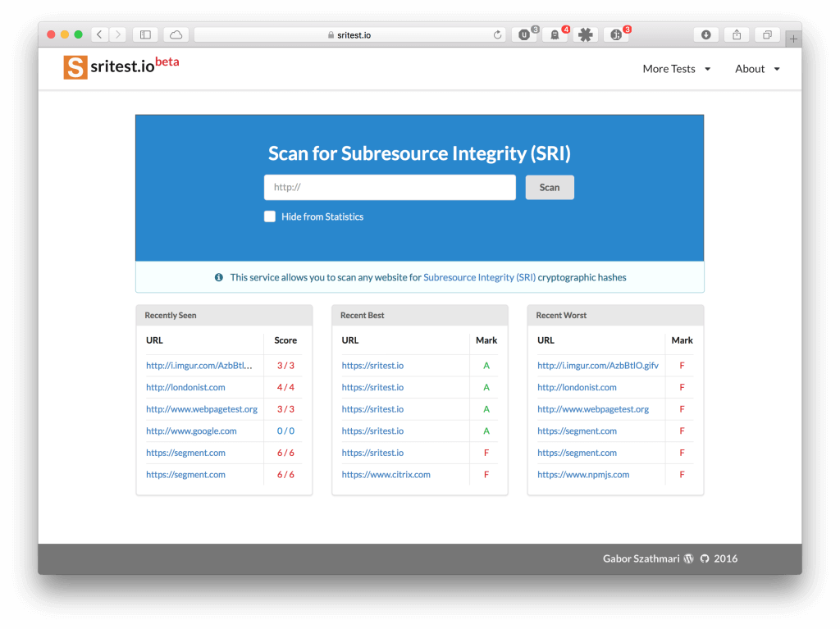Image resolution: width=840 pixels, height=629 pixels.
Task: Click the Mark column header in Recent Best
Action: [486, 340]
